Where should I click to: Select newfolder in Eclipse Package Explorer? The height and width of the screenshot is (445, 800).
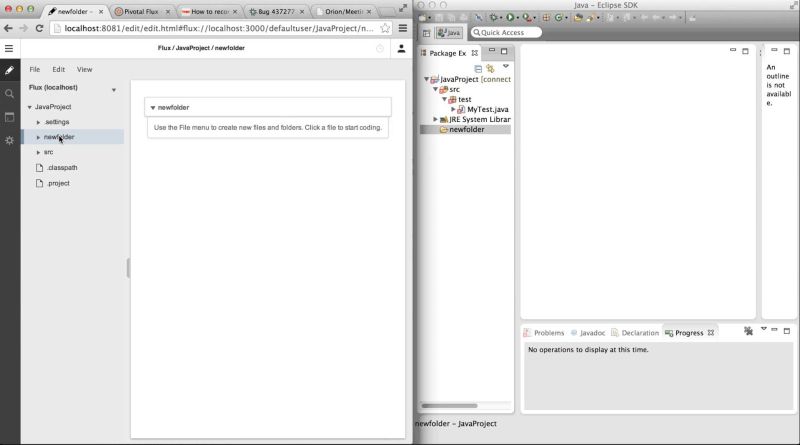click(466, 130)
